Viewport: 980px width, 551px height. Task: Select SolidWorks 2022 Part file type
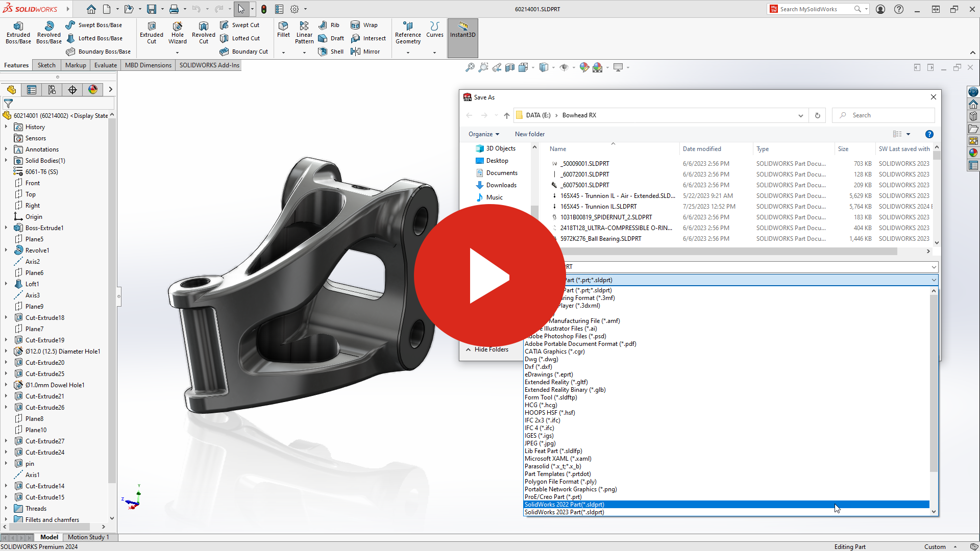(x=726, y=505)
